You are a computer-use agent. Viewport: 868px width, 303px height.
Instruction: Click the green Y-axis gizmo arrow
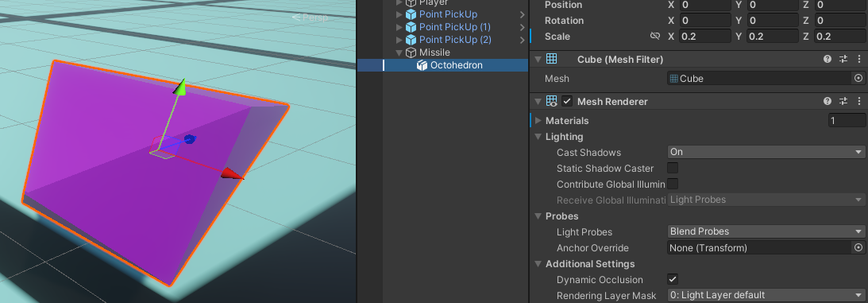[x=179, y=87]
